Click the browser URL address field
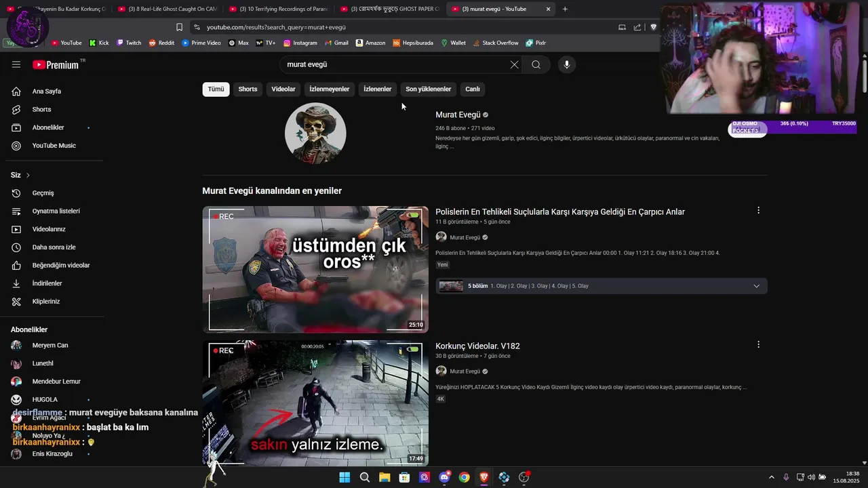This screenshot has width=868, height=488. pyautogui.click(x=407, y=27)
